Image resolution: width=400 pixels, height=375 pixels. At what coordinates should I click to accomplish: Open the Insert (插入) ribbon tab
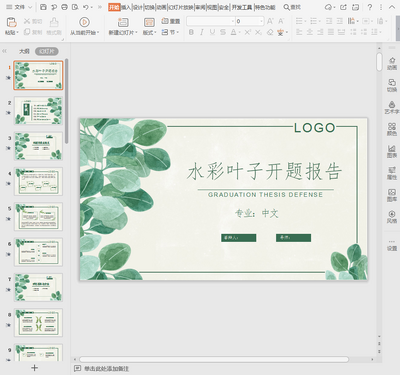pos(126,7)
